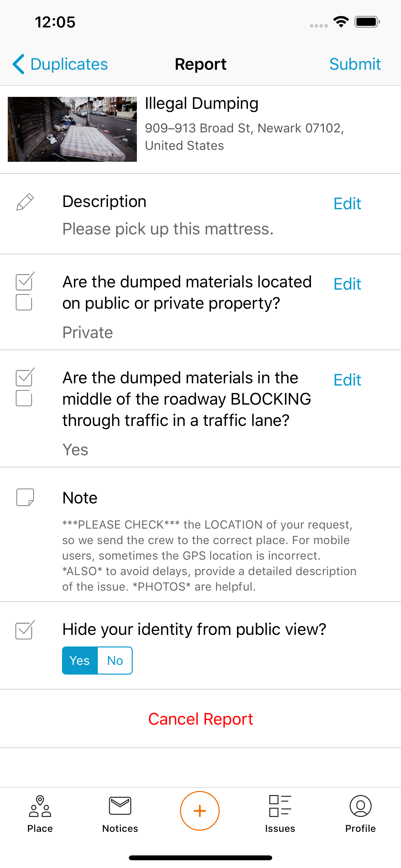Screen dimensions: 401x868
Task: Tap the pencil icon beside Description
Action: pos(25,202)
